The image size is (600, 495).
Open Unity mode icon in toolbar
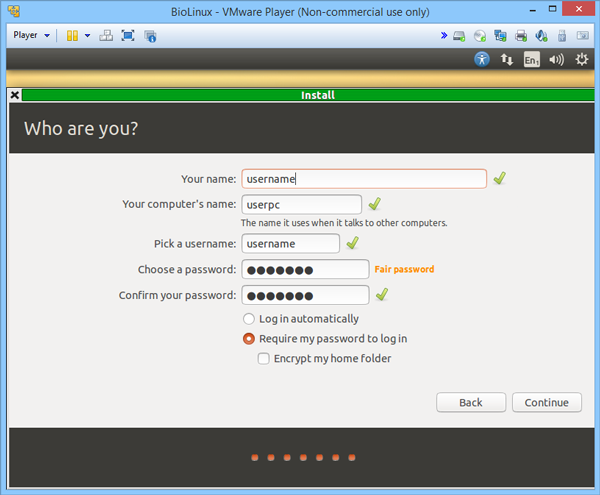(150, 36)
